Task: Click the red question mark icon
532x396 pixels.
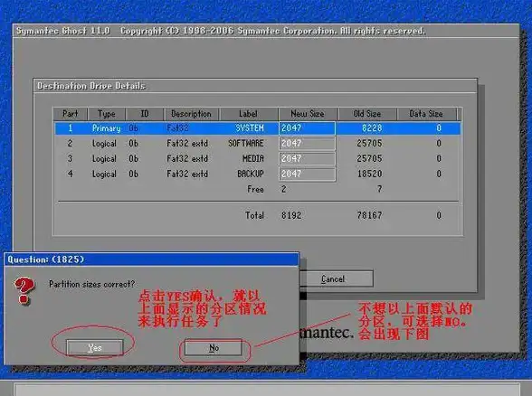Action: (x=24, y=290)
